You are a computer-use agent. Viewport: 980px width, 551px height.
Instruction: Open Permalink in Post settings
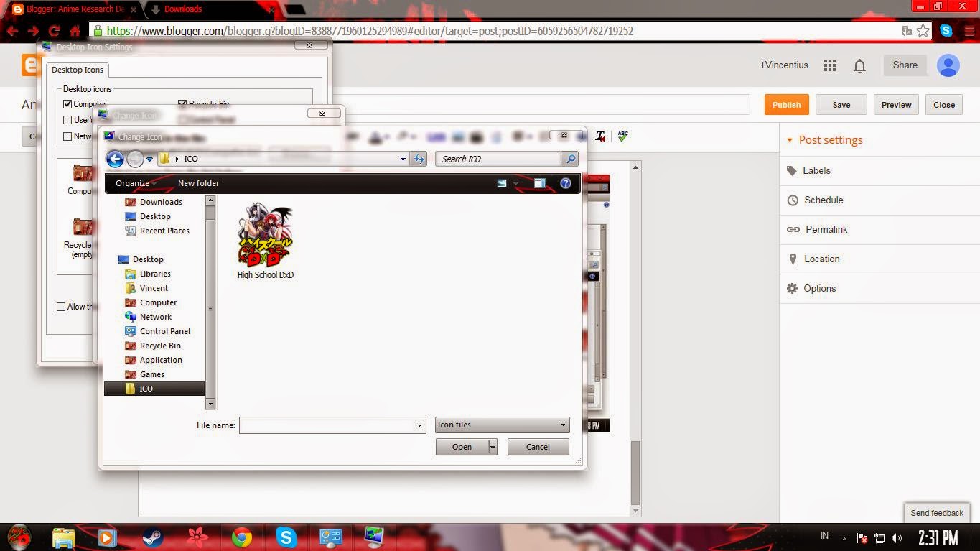click(x=826, y=230)
